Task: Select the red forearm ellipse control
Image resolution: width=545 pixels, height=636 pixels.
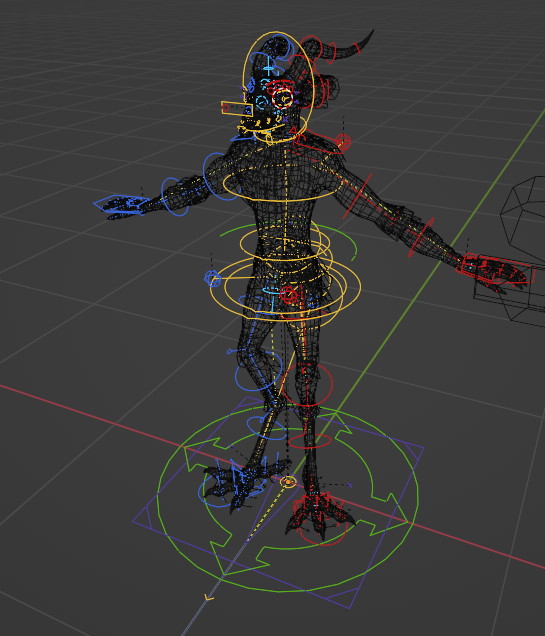Action: [x=421, y=237]
